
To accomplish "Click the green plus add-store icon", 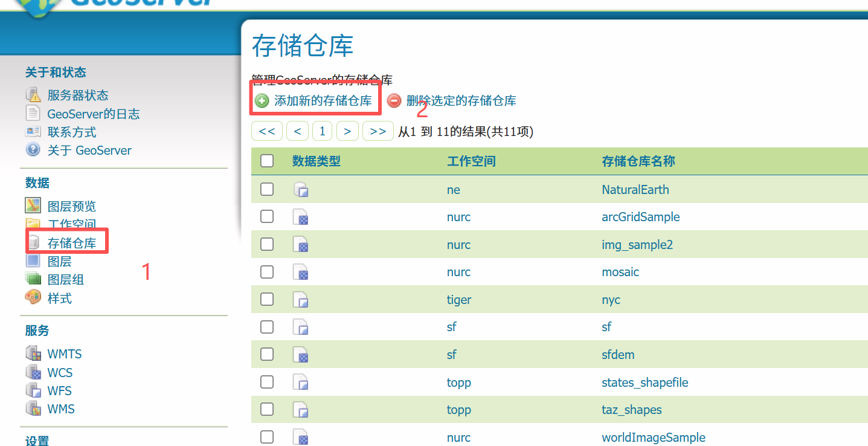I will tap(262, 101).
